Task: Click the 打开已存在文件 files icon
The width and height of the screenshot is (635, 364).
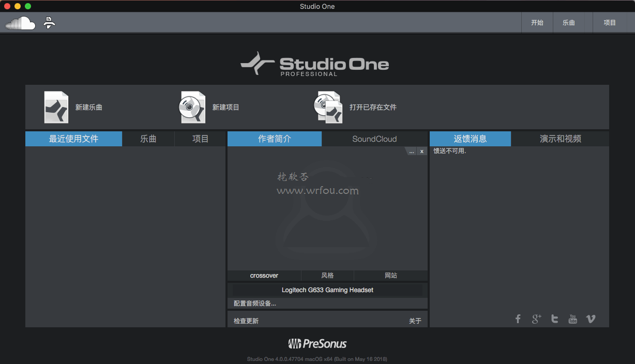Action: (328, 107)
